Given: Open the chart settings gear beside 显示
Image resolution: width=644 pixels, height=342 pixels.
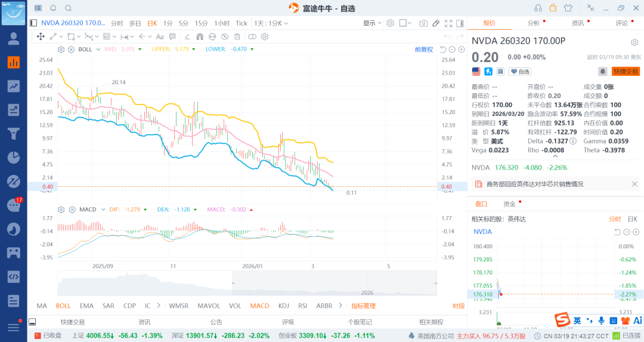Looking at the screenshot, I should (390, 23).
